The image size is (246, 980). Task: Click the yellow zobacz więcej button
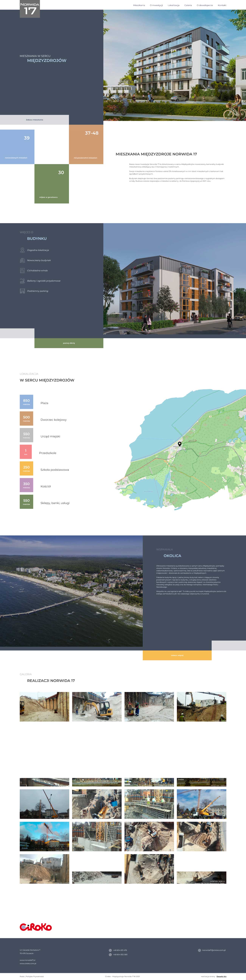[x=177, y=655]
